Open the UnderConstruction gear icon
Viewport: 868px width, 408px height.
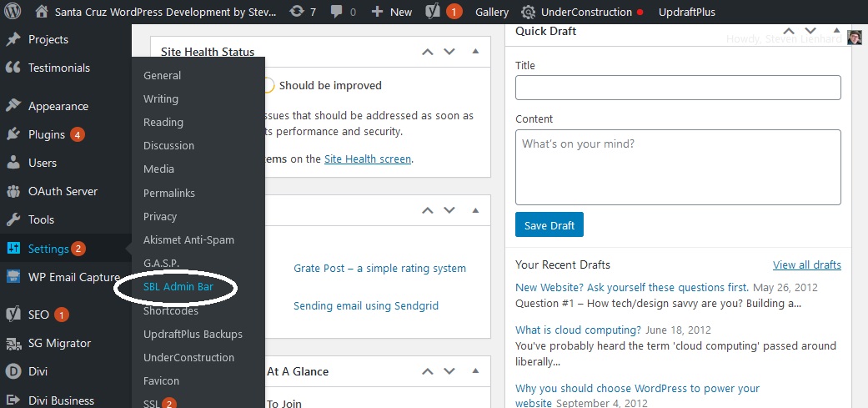click(529, 13)
